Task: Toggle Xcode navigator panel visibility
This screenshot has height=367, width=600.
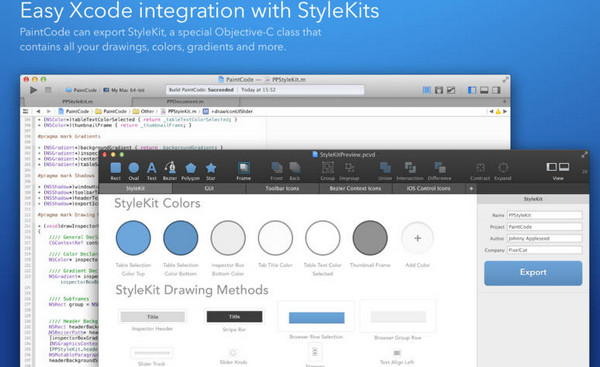Action: click(472, 90)
